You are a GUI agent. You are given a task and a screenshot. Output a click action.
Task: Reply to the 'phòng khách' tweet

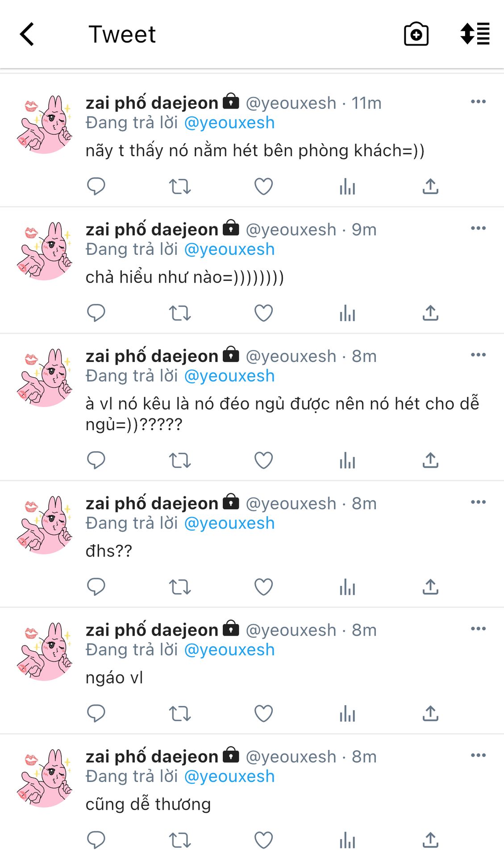[x=96, y=186]
